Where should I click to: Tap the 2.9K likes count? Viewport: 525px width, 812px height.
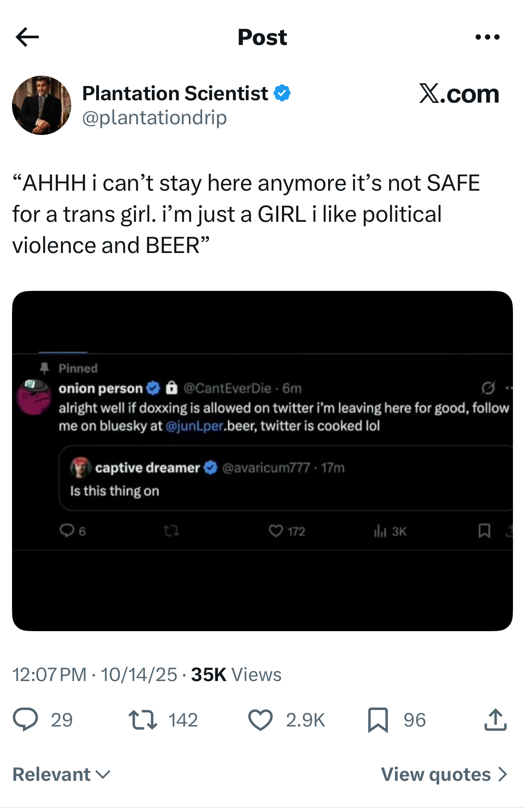(x=305, y=720)
